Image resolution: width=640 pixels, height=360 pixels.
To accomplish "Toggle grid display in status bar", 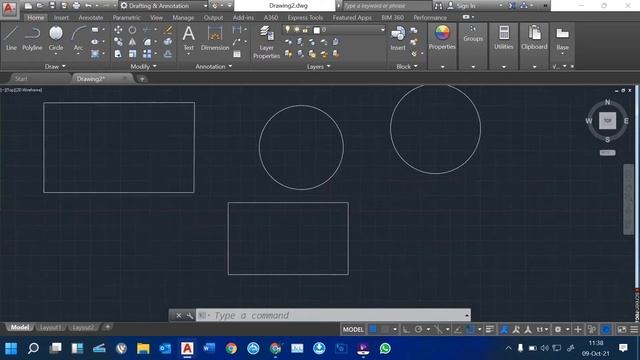I will [x=373, y=329].
